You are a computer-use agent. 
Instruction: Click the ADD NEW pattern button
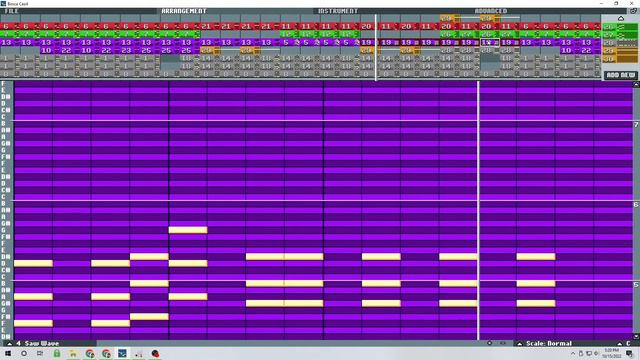[x=620, y=75]
